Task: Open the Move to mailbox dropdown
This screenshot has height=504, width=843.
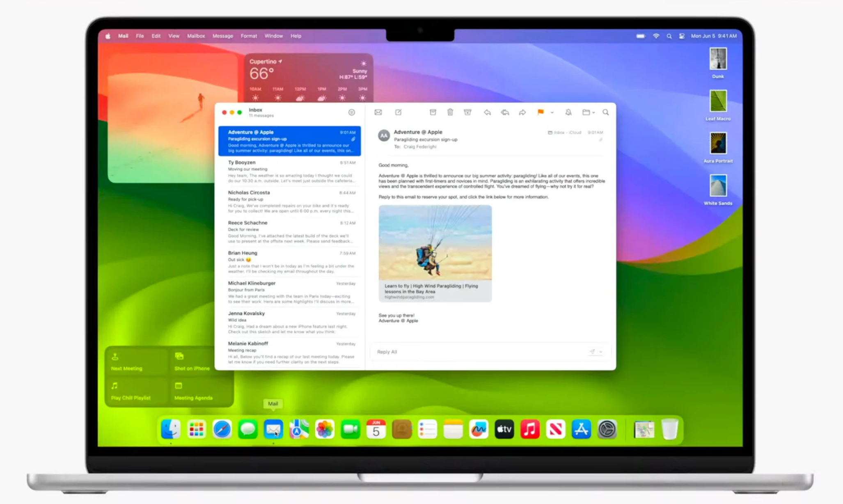Action: coord(588,112)
